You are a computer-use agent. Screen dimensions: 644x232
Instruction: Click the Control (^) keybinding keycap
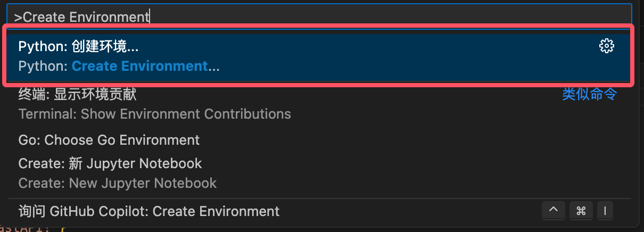pos(554,211)
